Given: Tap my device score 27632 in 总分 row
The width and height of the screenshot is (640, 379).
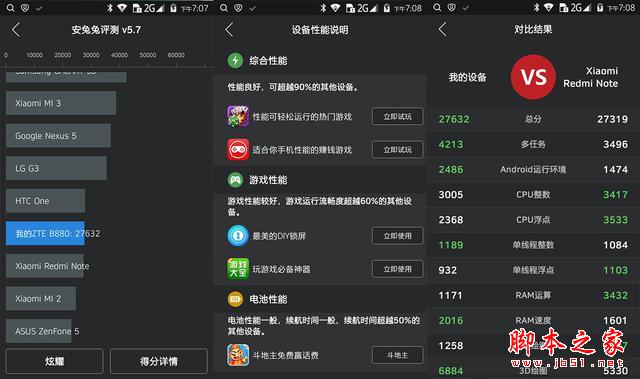Looking at the screenshot, I should pos(454,119).
